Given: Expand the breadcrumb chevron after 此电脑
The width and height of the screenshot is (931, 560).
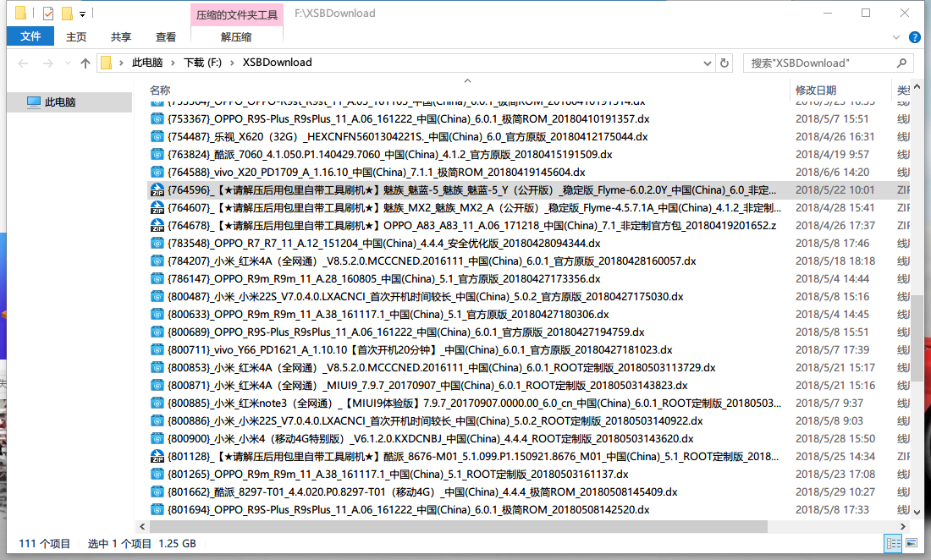Looking at the screenshot, I should [x=173, y=63].
